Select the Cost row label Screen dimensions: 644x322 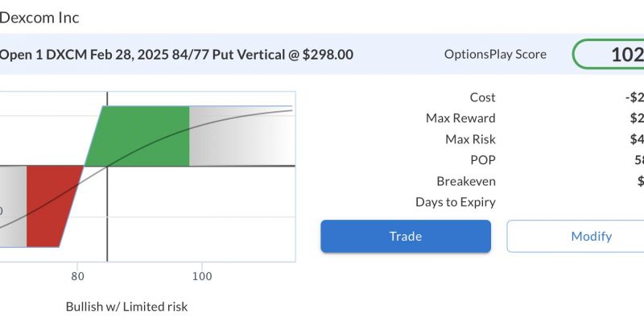coord(482,97)
